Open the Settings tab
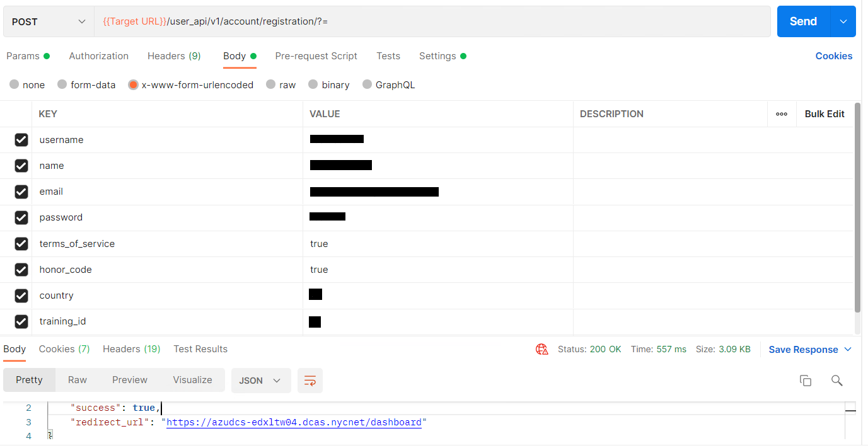The width and height of the screenshot is (868, 448). tap(443, 56)
